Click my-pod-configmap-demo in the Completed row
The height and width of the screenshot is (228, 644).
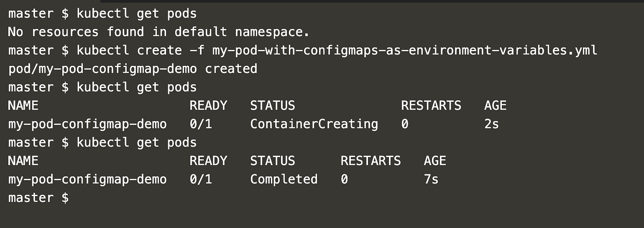point(87,179)
